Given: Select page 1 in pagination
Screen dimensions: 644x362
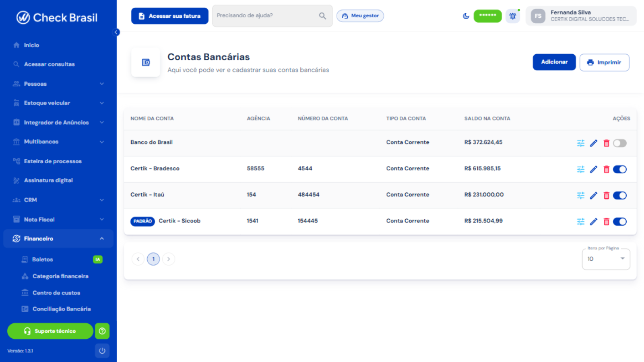Looking at the screenshot, I should click(x=153, y=259).
